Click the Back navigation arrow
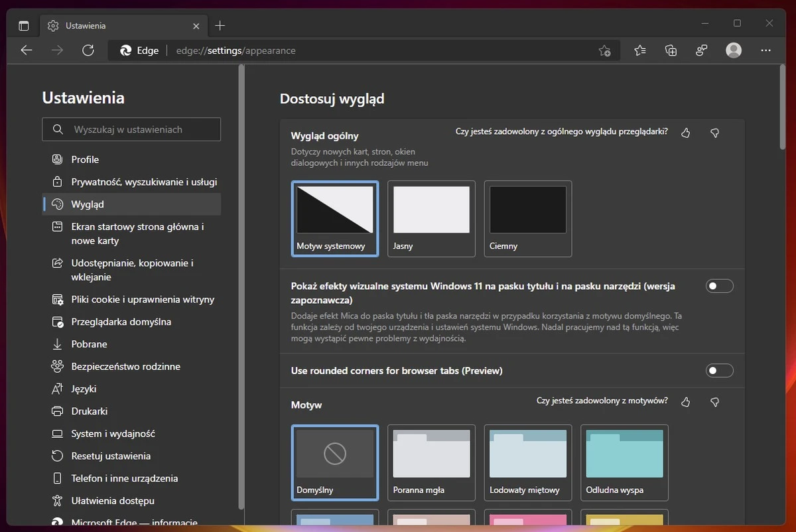The width and height of the screenshot is (796, 532). 27,50
